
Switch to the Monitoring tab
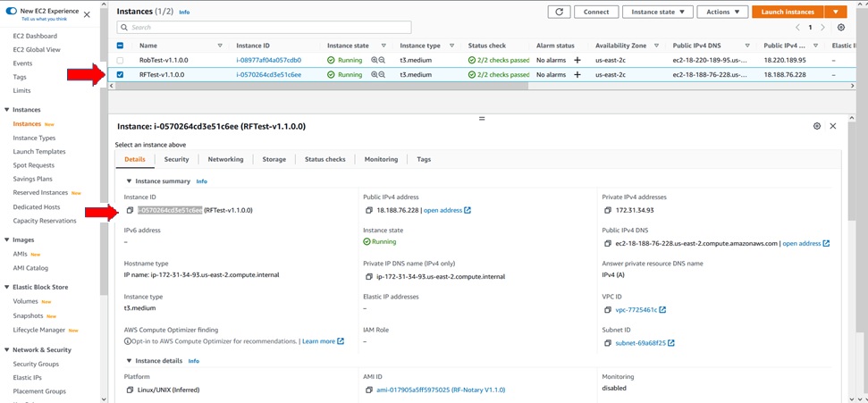pos(381,159)
